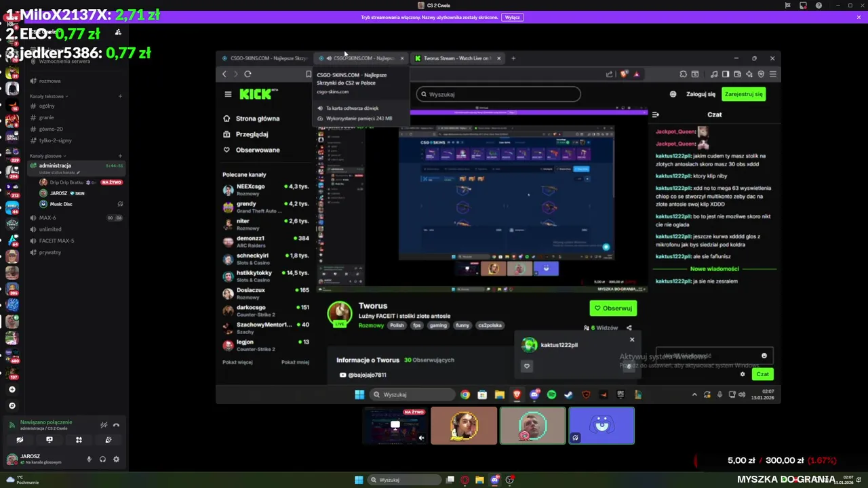Toggle Discord headphones deafen icon
Viewport: 868px width, 488px height.
102,460
